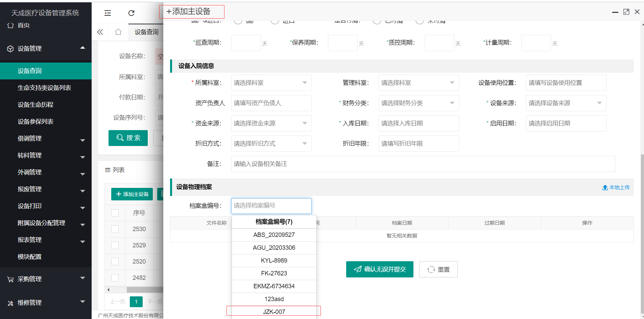Open 生命支持类设备列表 menu item
Image resolution: width=644 pixels, height=319 pixels.
pos(46,88)
